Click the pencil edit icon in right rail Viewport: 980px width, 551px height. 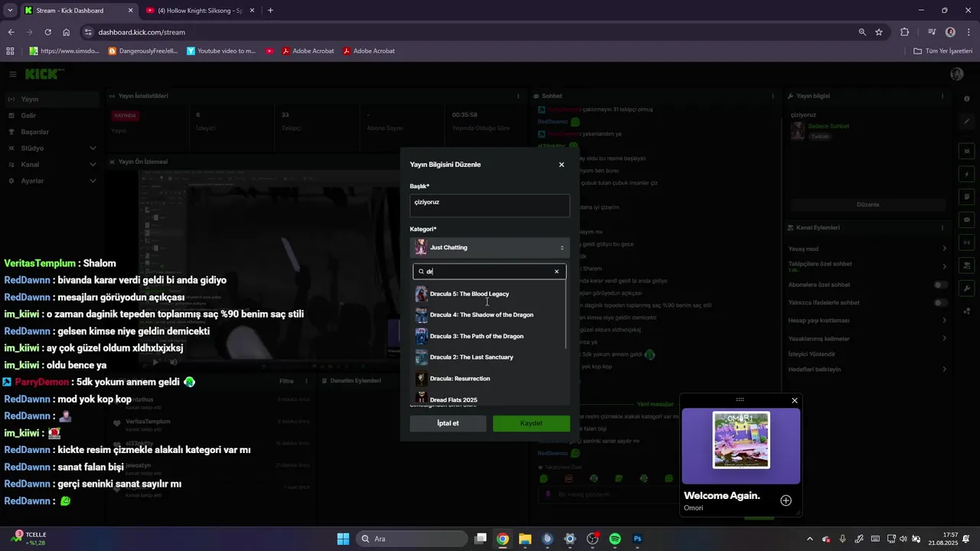tap(967, 122)
